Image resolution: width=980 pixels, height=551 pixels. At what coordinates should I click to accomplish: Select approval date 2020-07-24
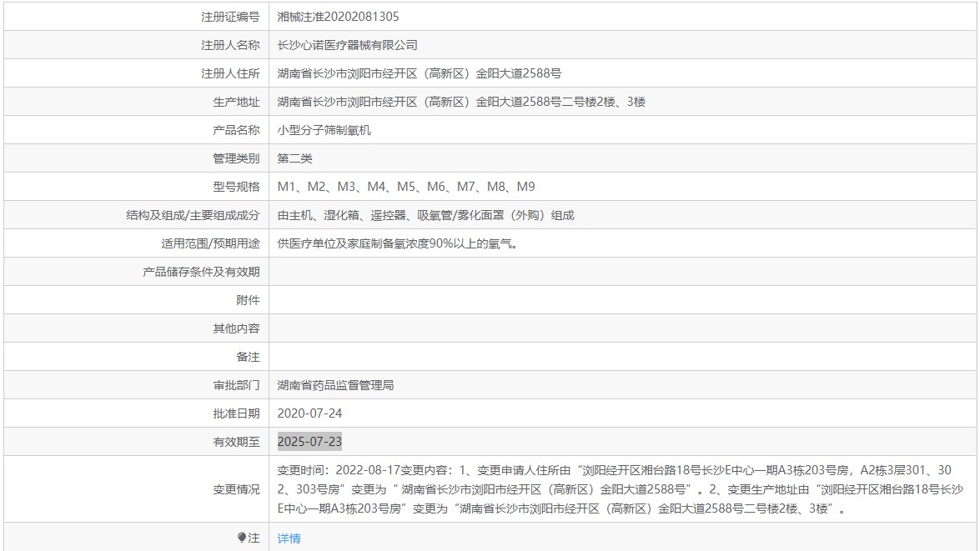(x=309, y=413)
